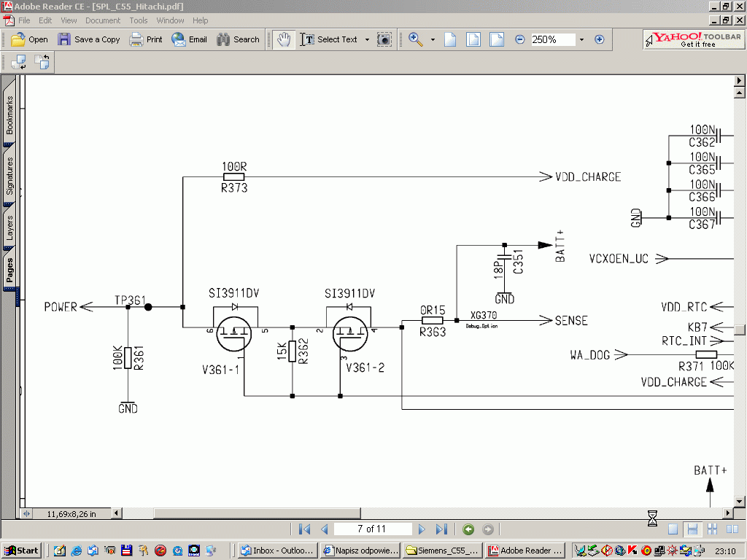This screenshot has height=560, width=747.
Task: Select the Snapshot tool
Action: click(384, 39)
